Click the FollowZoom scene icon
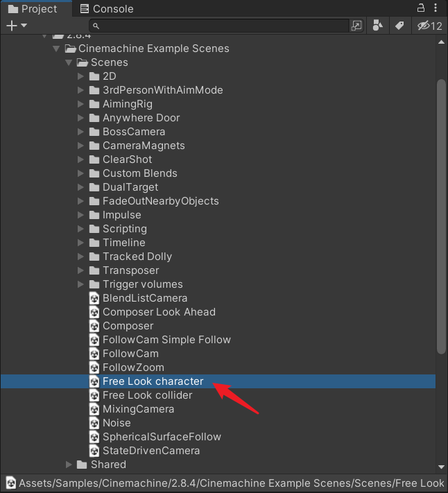 (94, 367)
